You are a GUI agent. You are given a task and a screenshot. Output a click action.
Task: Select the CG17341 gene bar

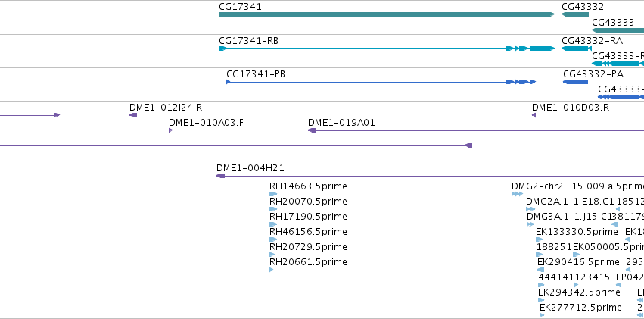pos(387,14)
